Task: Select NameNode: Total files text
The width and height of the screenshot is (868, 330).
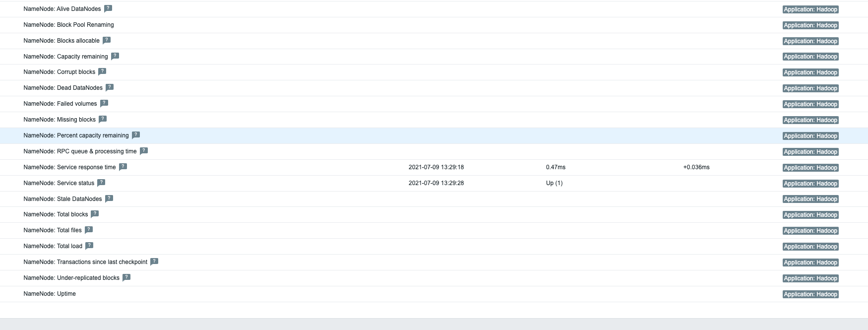Action: point(53,230)
